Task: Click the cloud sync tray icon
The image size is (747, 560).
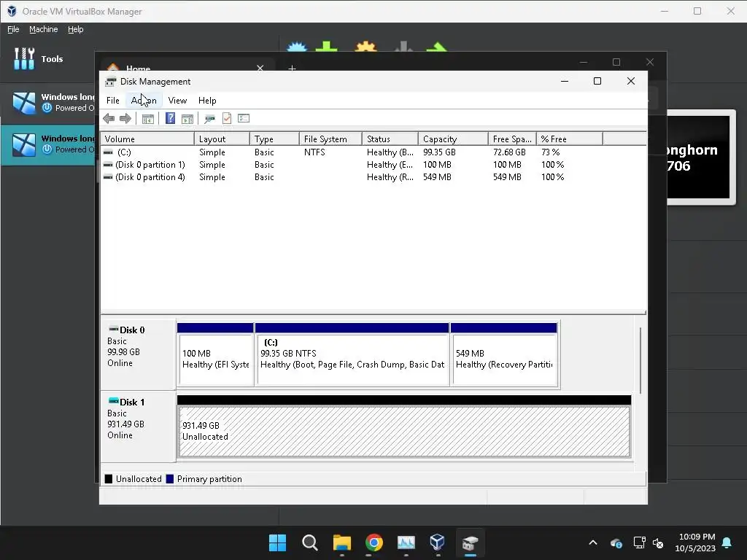Action: (x=616, y=542)
